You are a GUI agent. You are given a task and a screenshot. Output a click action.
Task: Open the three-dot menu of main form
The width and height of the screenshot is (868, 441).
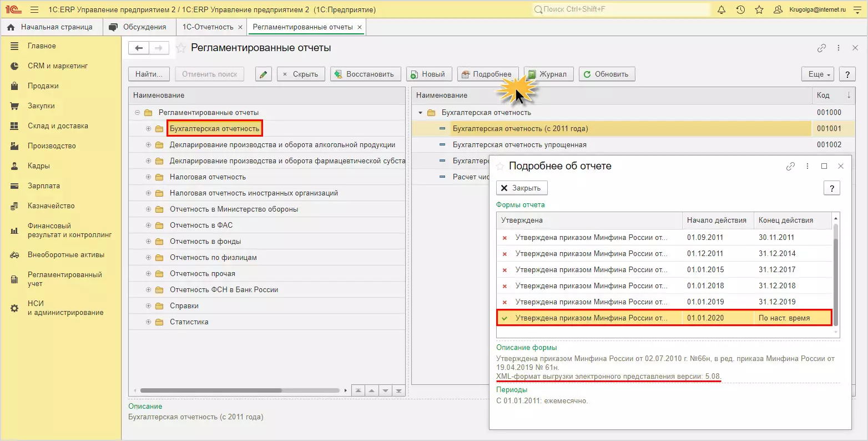(x=839, y=48)
